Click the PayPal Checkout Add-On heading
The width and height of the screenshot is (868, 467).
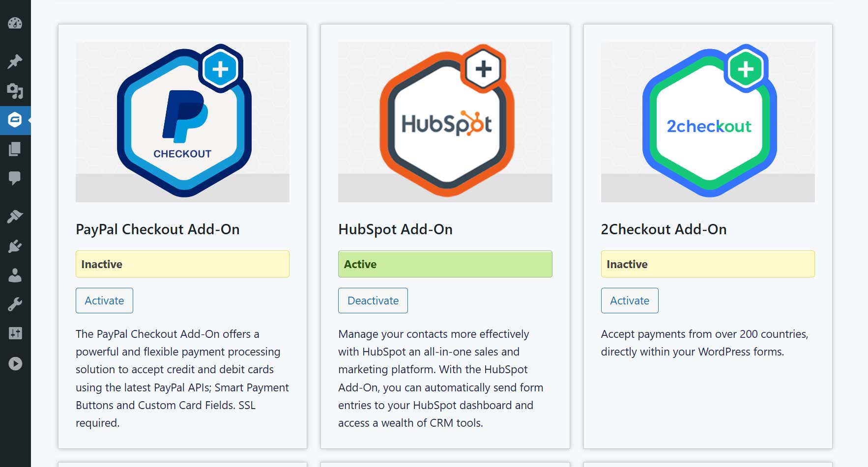[158, 229]
